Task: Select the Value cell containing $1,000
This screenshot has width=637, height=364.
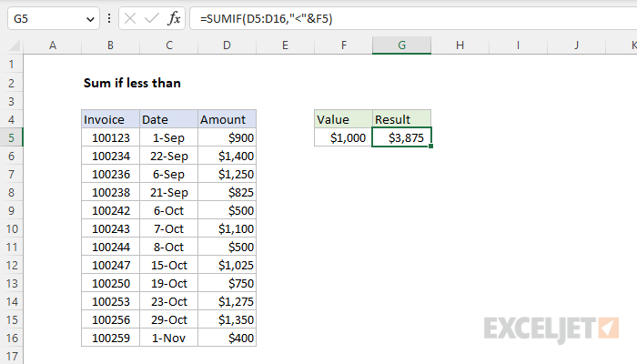Action: pyautogui.click(x=343, y=137)
